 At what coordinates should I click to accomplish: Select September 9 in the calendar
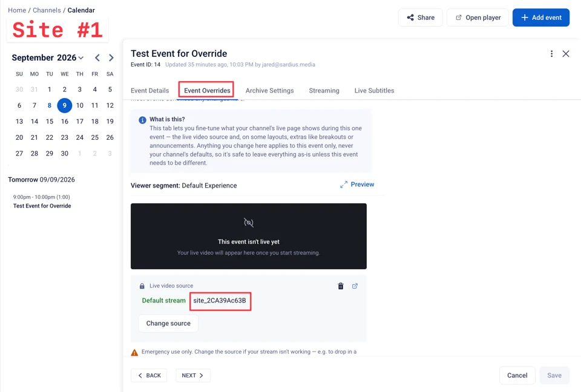pos(65,106)
